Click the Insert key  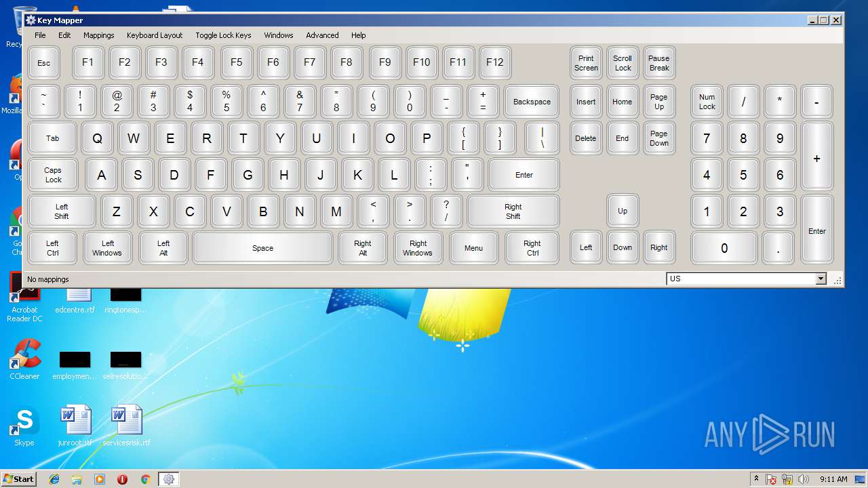point(586,102)
